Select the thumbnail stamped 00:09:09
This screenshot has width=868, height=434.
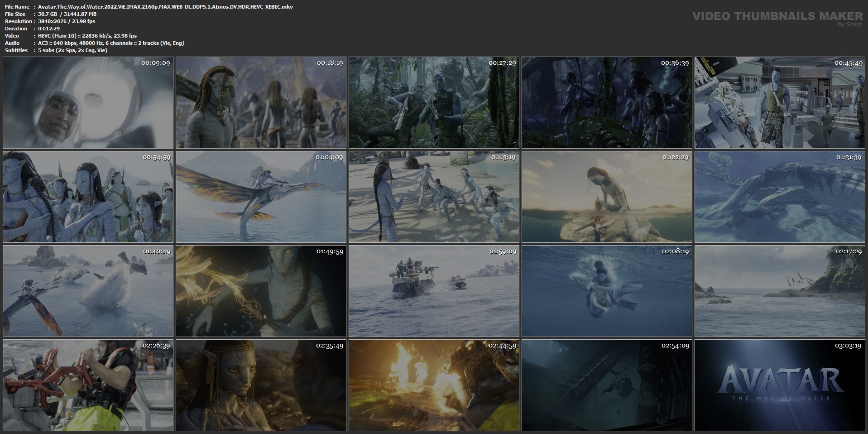coord(88,103)
